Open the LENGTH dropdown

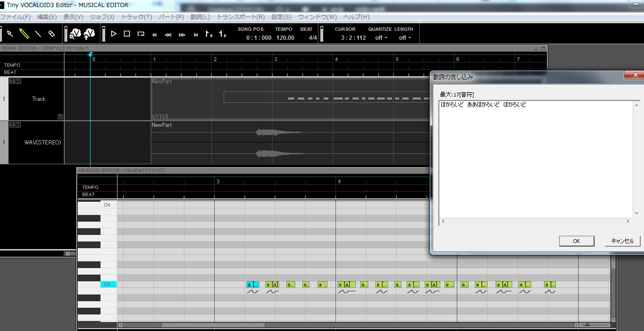[x=404, y=38]
